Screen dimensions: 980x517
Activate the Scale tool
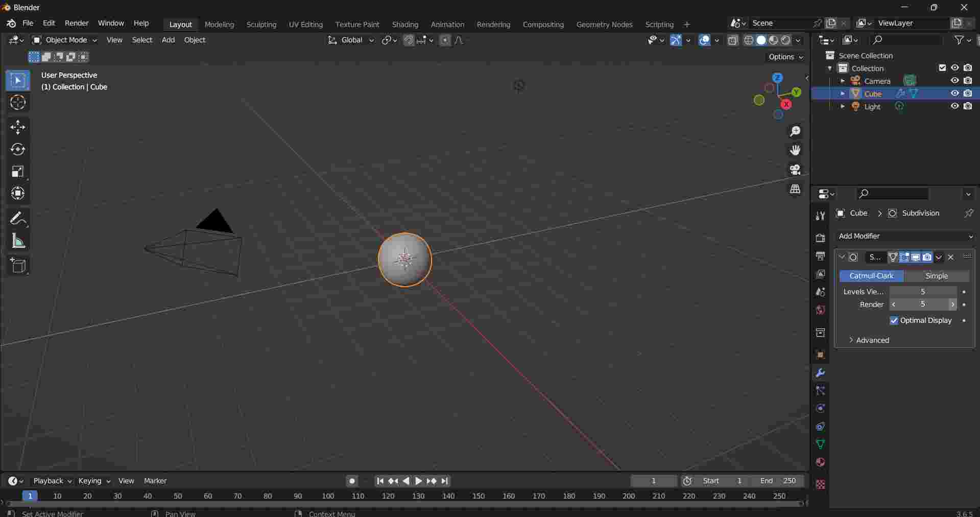pyautogui.click(x=18, y=171)
